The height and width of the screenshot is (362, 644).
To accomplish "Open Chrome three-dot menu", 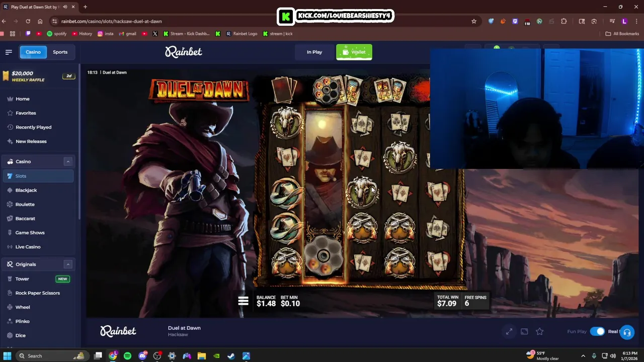I will [x=636, y=21].
